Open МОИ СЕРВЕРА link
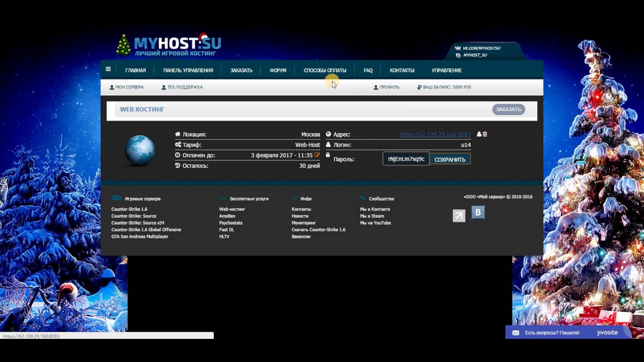Image resolution: width=644 pixels, height=362 pixels. pos(126,87)
